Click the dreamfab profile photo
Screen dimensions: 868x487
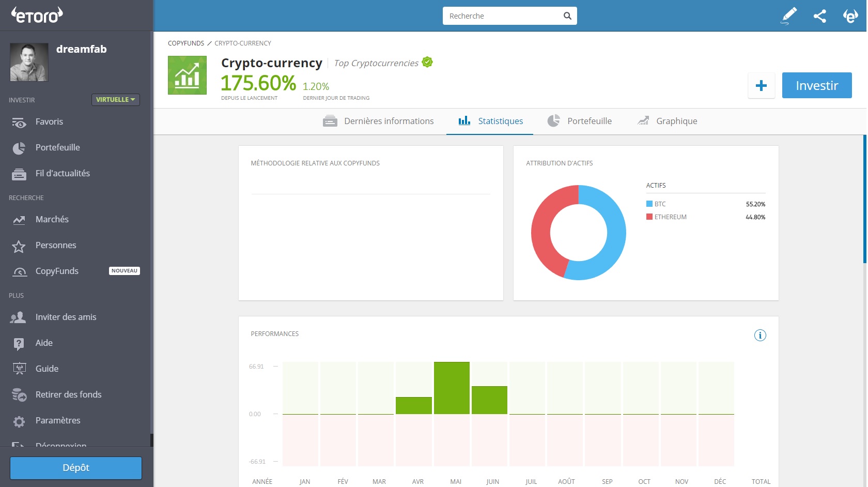point(29,63)
